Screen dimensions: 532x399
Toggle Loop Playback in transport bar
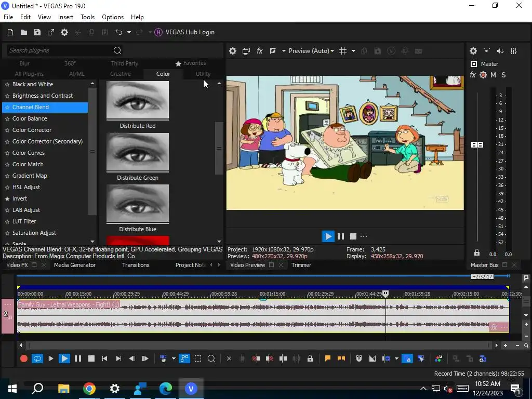[x=37, y=358]
